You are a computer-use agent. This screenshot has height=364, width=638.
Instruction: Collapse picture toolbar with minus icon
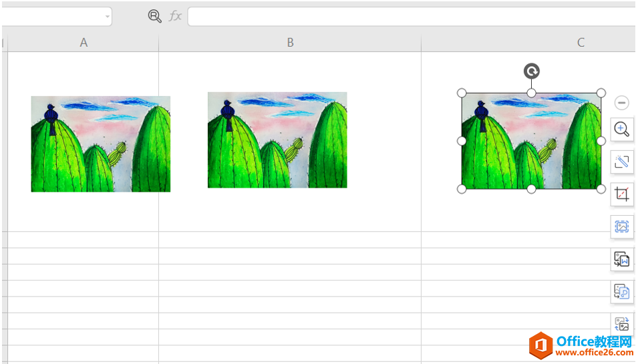[621, 103]
